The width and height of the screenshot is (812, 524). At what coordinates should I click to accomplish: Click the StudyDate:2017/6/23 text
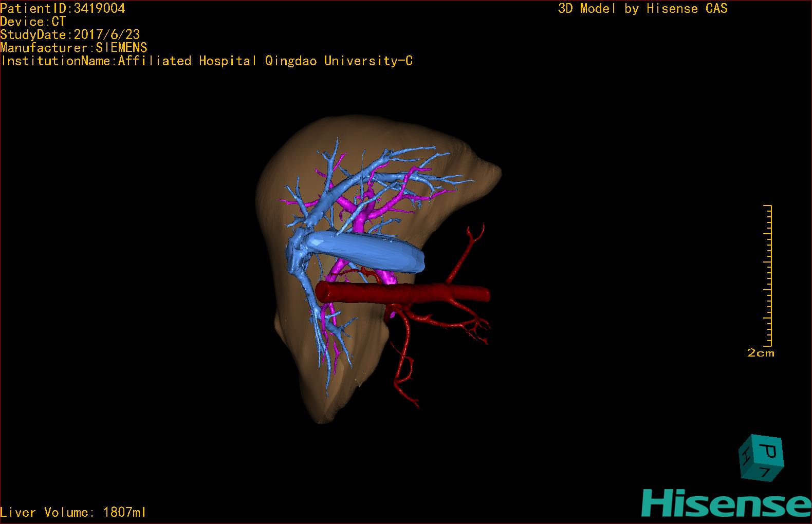[x=70, y=34]
